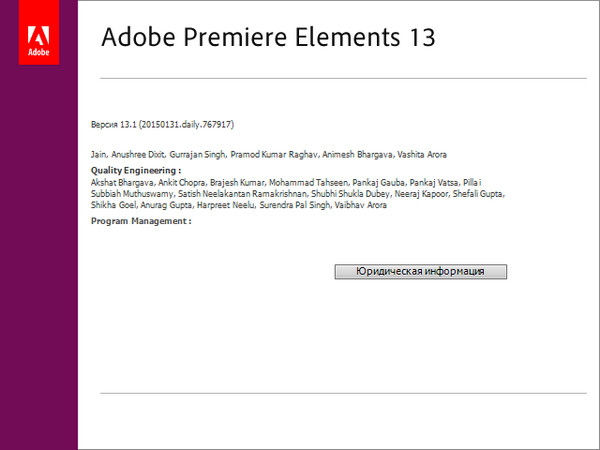Screen dimensions: 600x450
Task: Click the Program Management heading
Action: click(140, 220)
